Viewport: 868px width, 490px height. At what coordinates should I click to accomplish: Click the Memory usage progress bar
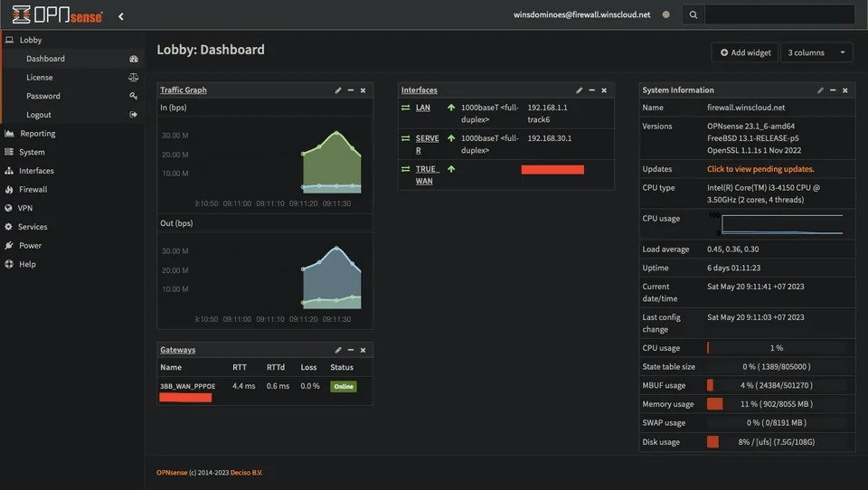coord(776,404)
